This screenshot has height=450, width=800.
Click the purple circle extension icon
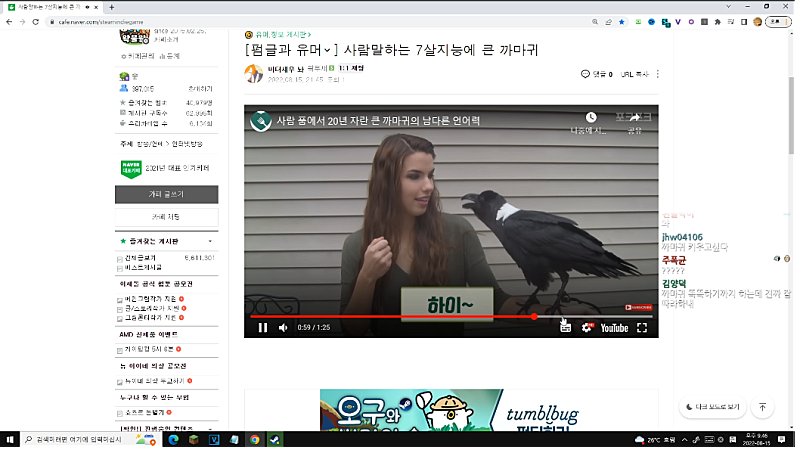click(691, 22)
